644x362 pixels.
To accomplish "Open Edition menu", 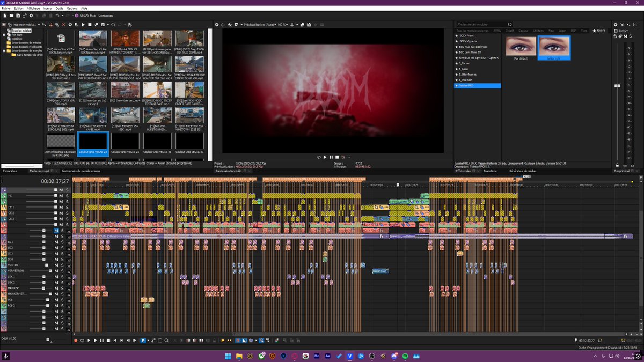I will tap(18, 9).
